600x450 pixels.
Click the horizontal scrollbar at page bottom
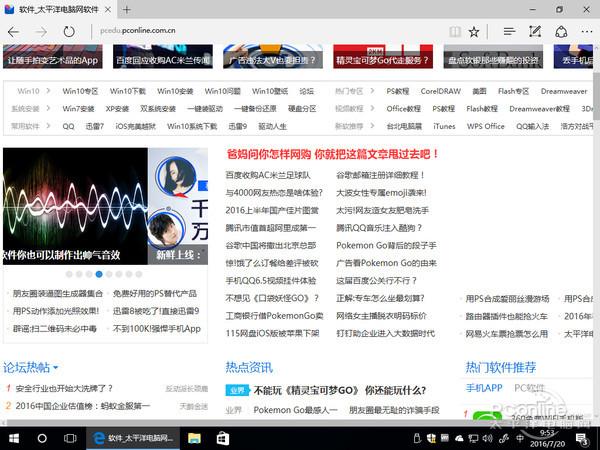pyautogui.click(x=297, y=423)
